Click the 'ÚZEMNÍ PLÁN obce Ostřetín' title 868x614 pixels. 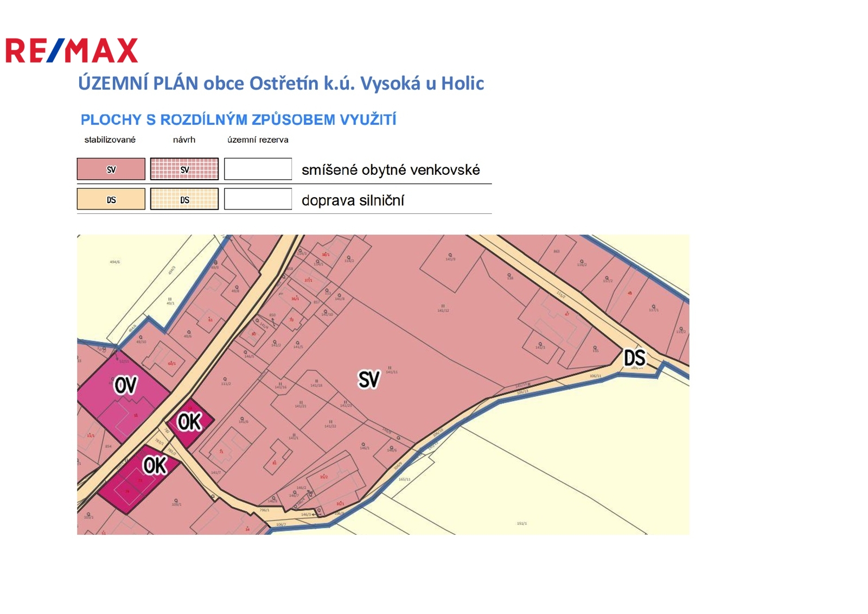281,84
